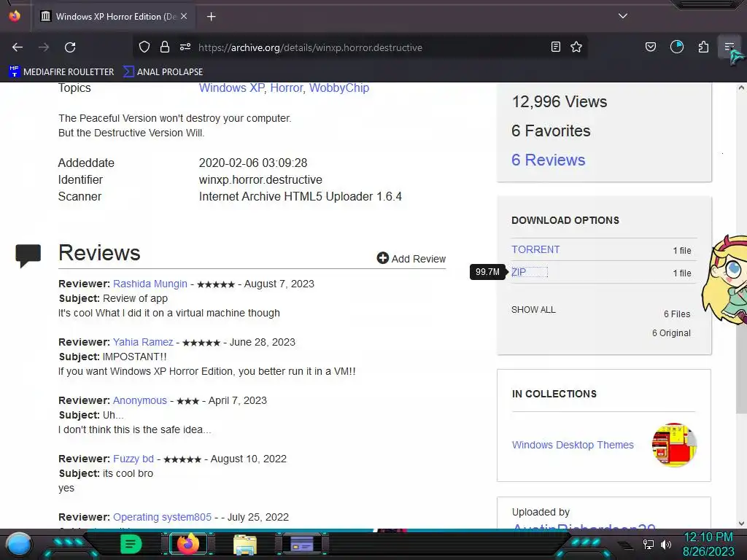
Task: Bookmark this page with star icon
Action: click(x=576, y=47)
